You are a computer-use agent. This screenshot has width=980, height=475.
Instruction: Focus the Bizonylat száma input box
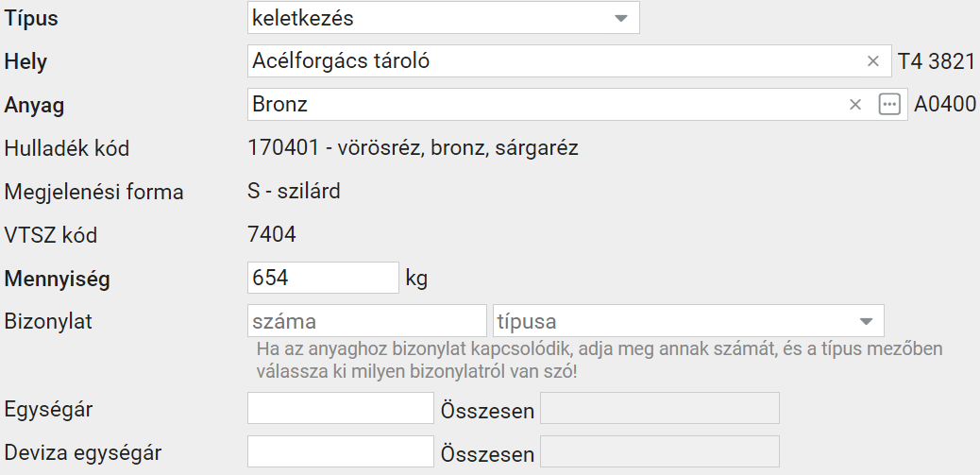[367, 321]
